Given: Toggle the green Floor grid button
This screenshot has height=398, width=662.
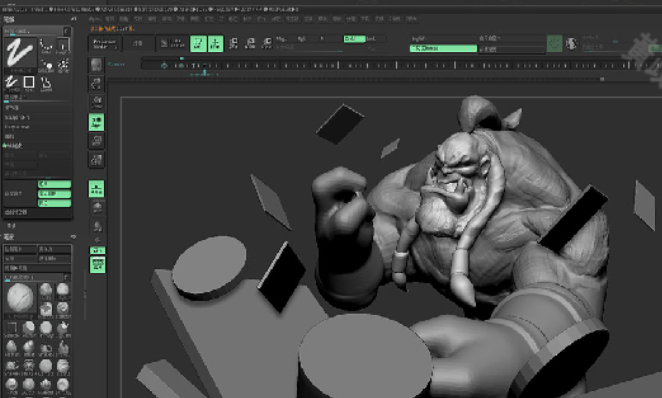Looking at the screenshot, I should pyautogui.click(x=97, y=189).
